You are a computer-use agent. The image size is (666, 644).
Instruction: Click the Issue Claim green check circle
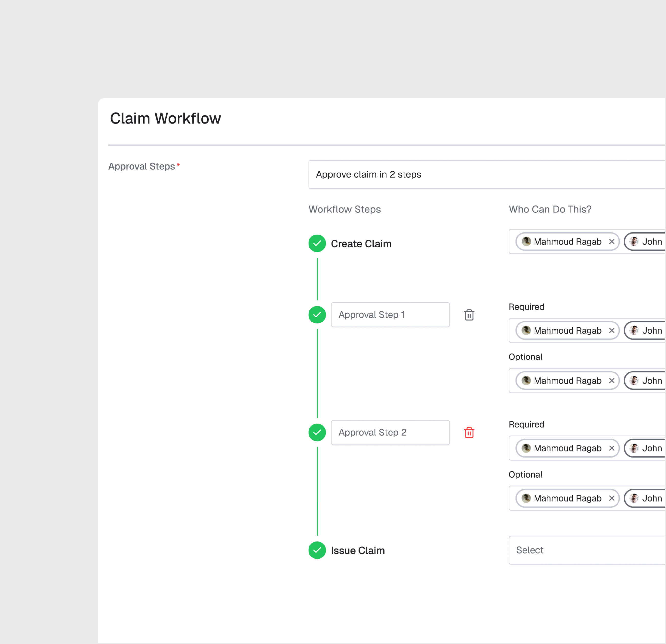pos(317,550)
